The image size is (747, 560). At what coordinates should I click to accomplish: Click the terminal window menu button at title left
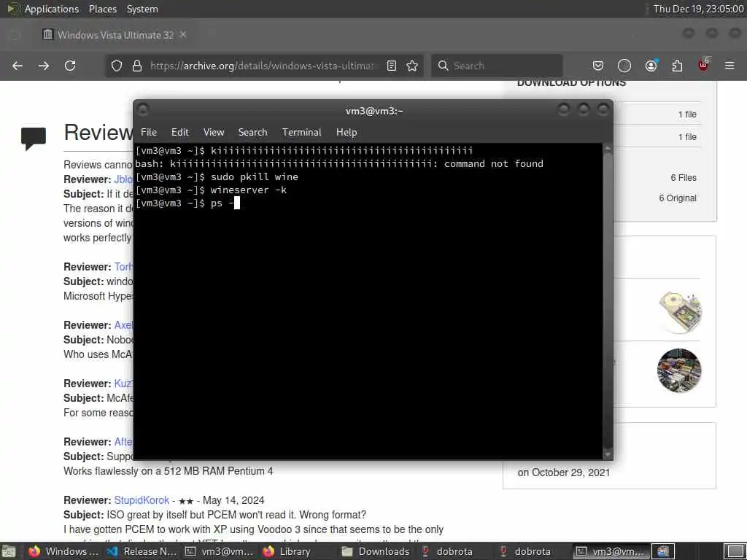143,110
